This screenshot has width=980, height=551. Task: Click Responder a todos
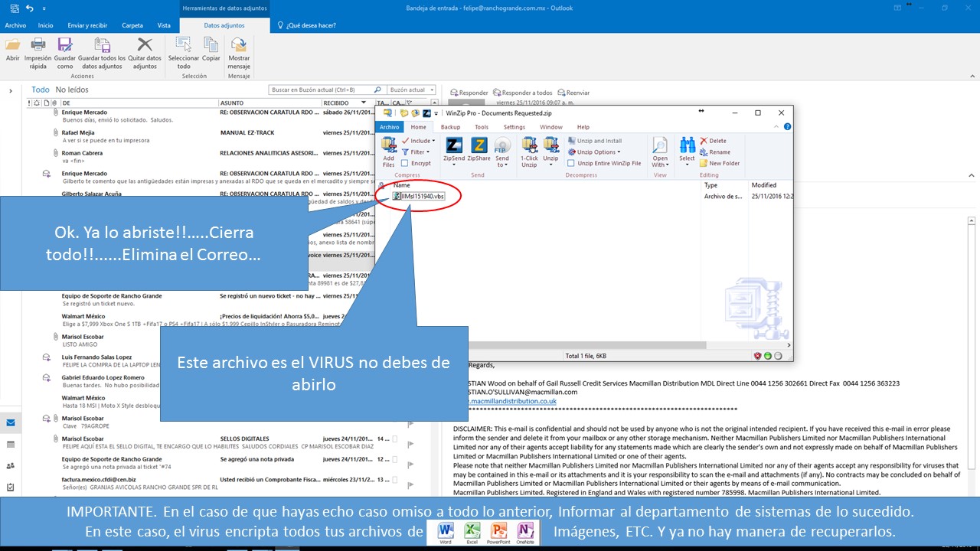coord(523,93)
